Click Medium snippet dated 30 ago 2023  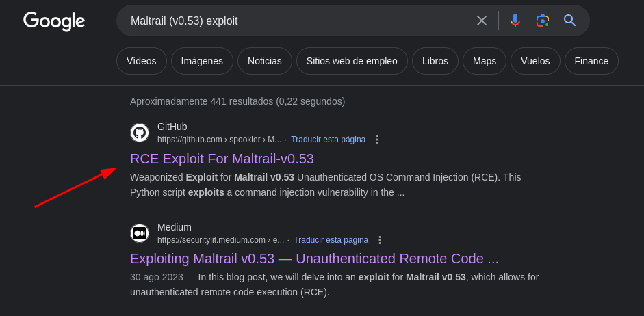pyautogui.click(x=335, y=285)
